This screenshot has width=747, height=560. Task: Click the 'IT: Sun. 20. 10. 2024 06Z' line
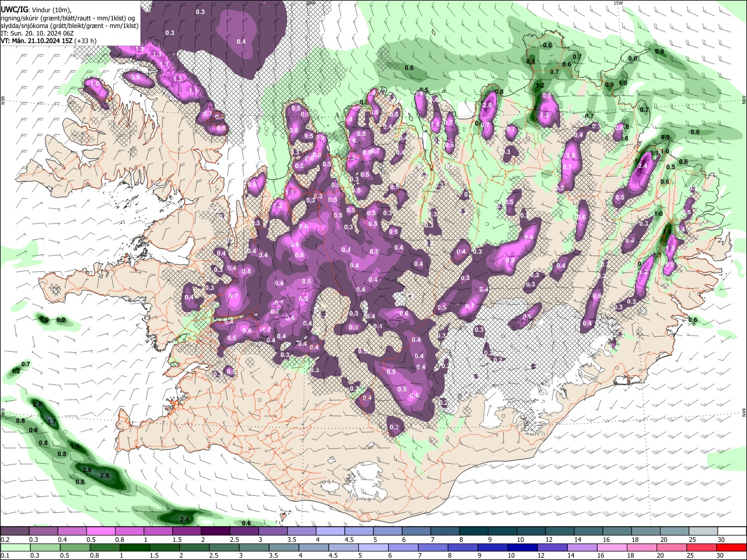coord(37,33)
